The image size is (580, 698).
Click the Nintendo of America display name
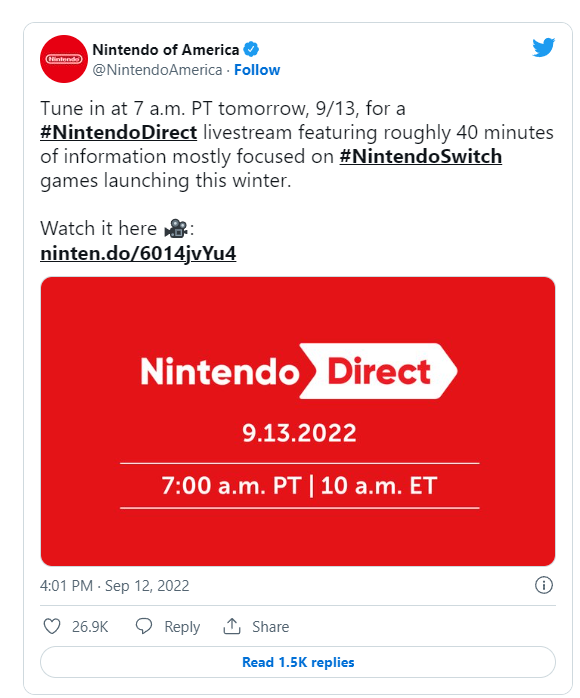pyautogui.click(x=166, y=49)
